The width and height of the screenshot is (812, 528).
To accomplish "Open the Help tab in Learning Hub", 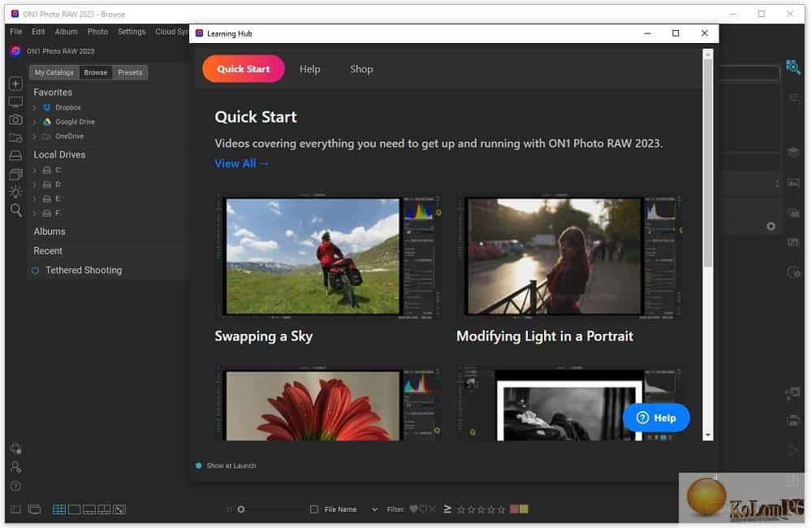I will [309, 69].
